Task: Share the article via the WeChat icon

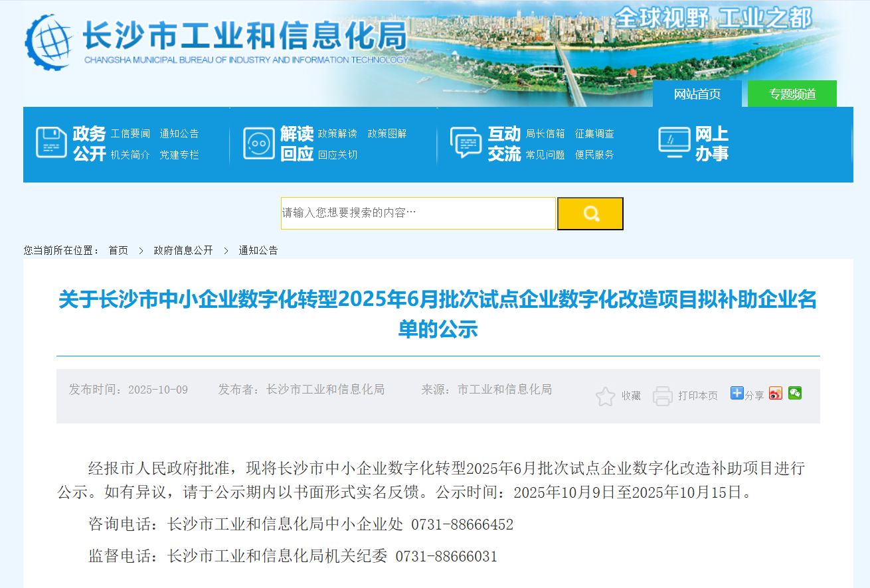Action: 794,393
